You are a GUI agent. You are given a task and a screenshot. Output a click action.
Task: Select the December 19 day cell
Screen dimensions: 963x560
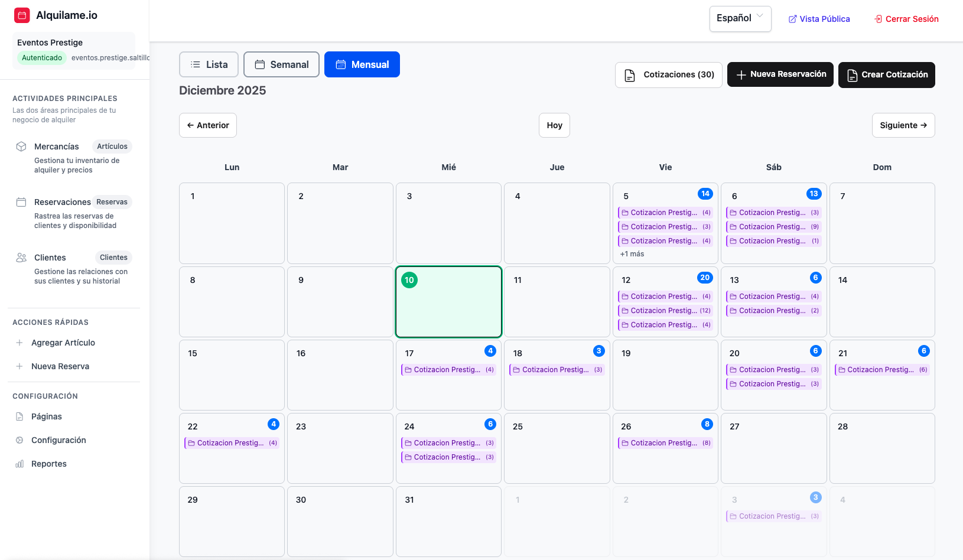tap(665, 375)
